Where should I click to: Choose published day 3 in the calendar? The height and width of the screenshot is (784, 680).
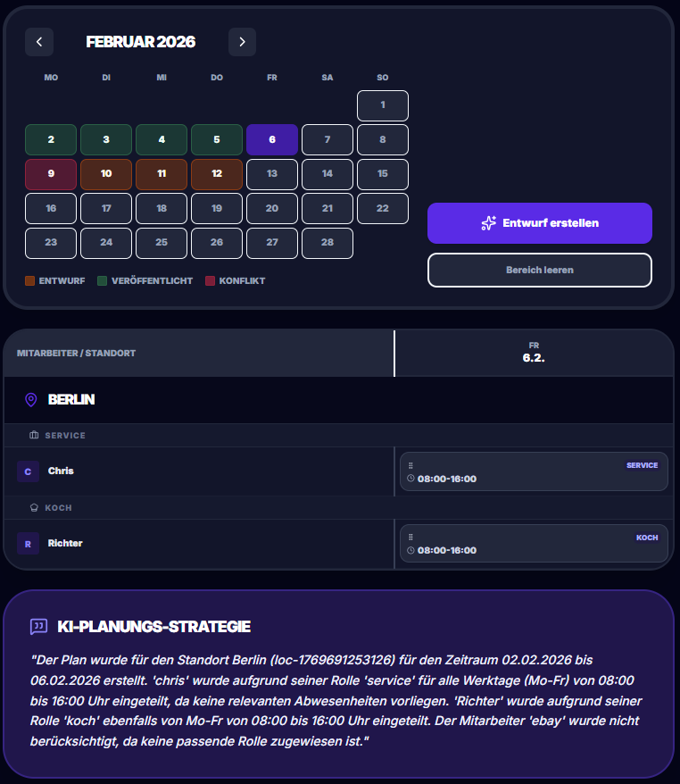106,139
